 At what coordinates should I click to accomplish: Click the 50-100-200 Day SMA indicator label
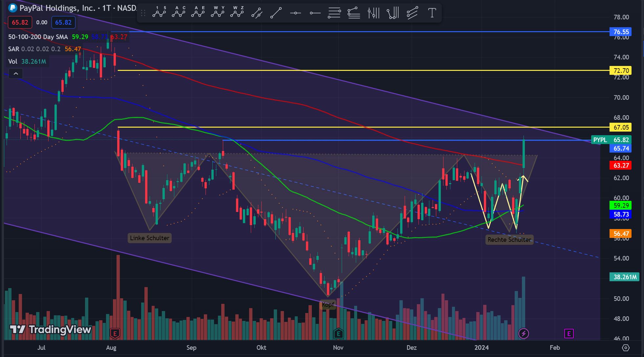38,37
